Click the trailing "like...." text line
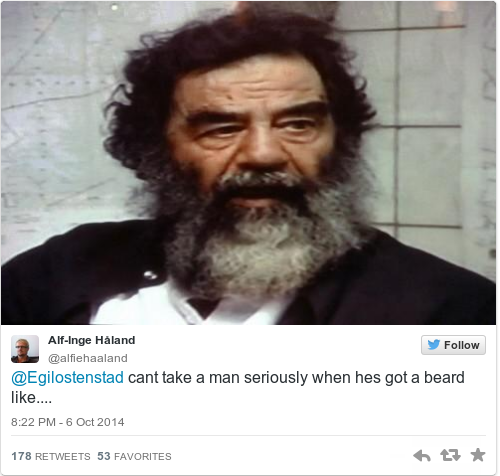Screen dimensions: 500x476 (x=31, y=398)
